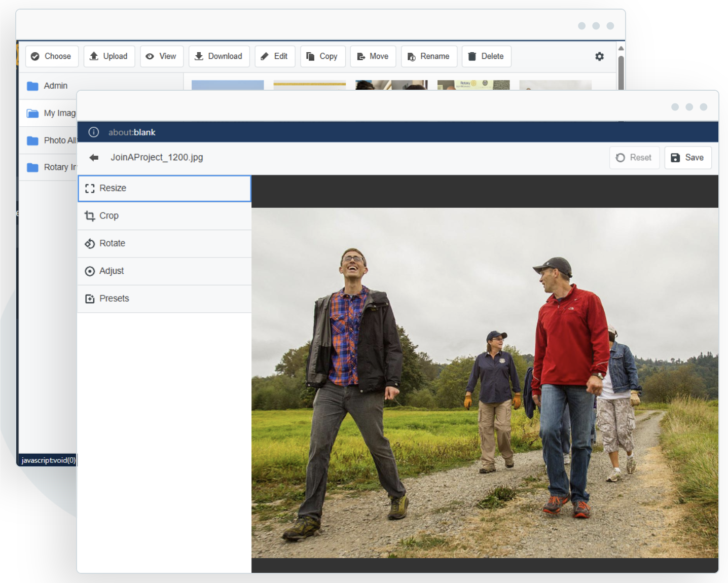Open the Adjust tool in editor panel
The height and width of the screenshot is (583, 728).
pos(164,271)
